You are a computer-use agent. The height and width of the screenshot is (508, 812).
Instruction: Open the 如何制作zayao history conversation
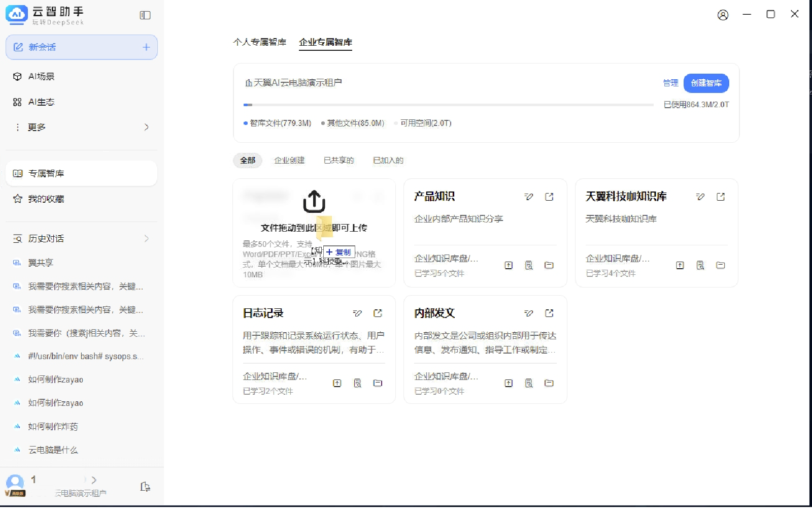pyautogui.click(x=56, y=380)
